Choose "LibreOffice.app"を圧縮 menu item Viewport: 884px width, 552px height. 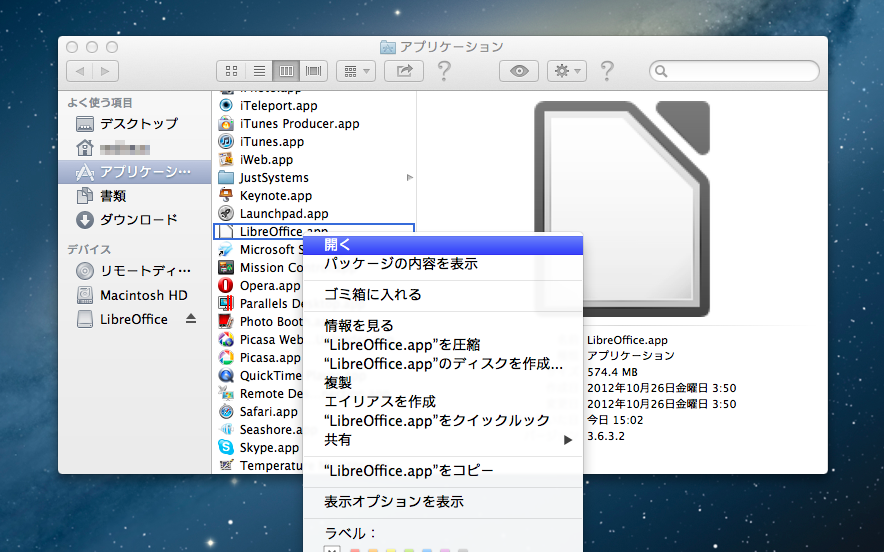click(443, 345)
